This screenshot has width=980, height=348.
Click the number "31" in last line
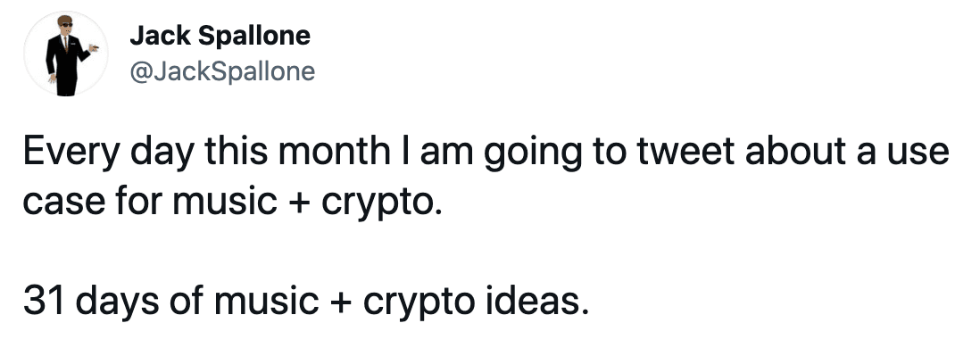(45, 301)
